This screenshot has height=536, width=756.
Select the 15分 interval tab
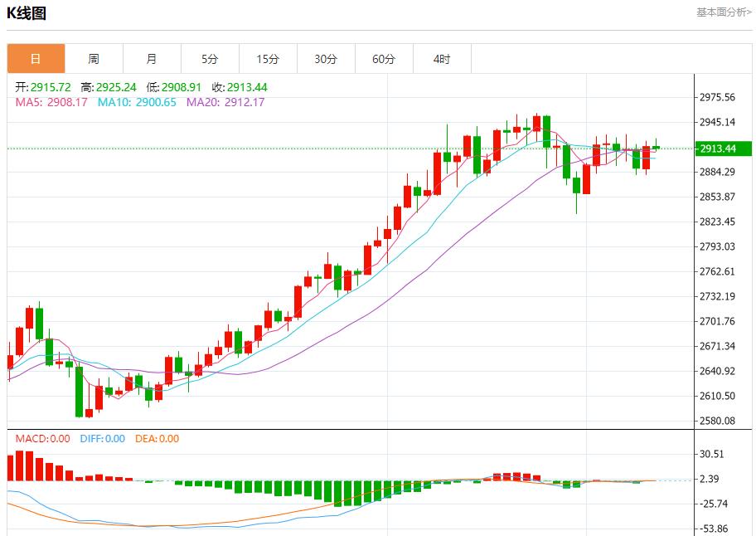click(268, 59)
